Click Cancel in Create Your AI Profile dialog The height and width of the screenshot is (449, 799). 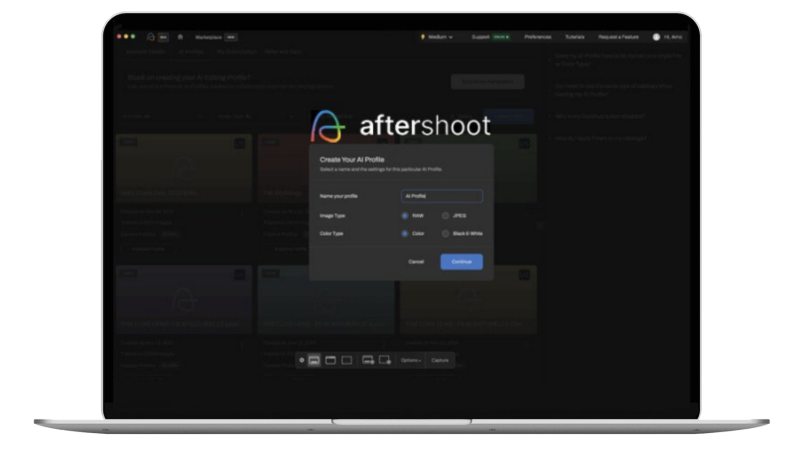pyautogui.click(x=416, y=262)
